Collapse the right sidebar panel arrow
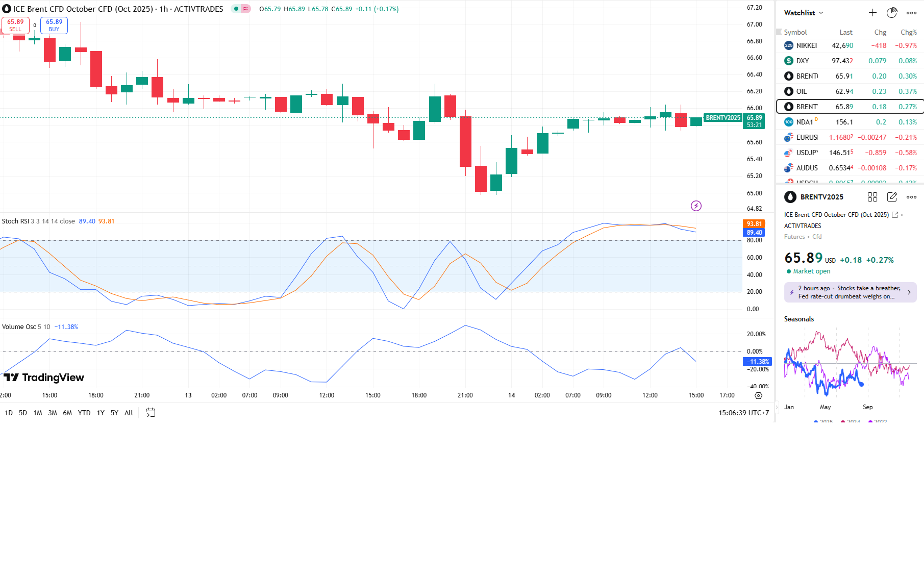924x578 pixels. [x=777, y=407]
